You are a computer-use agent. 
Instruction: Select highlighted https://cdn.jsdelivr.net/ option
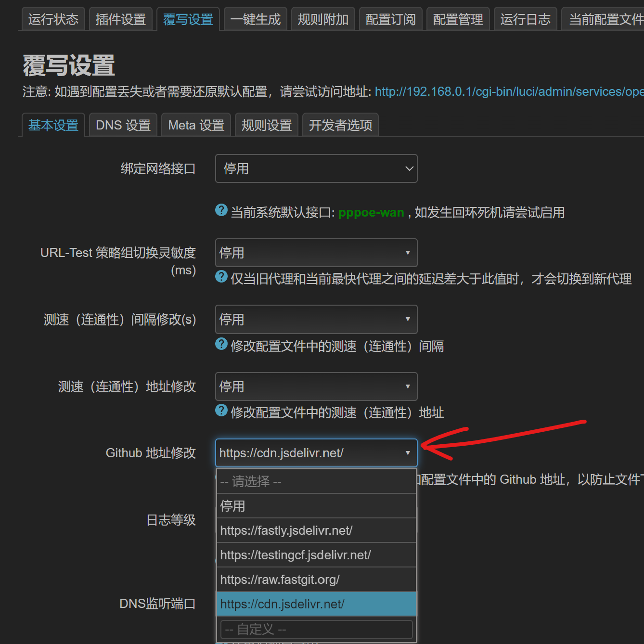coord(316,604)
